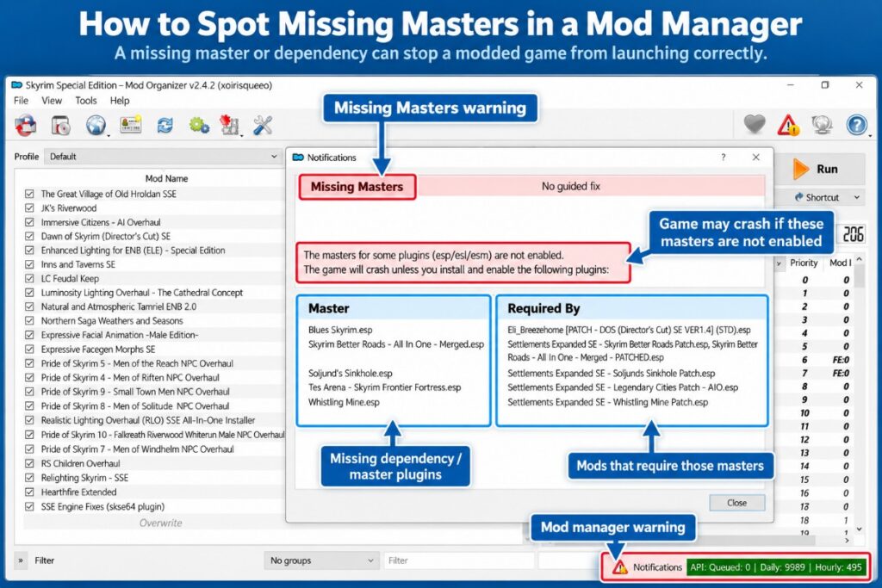Image resolution: width=882 pixels, height=588 pixels.
Task: Open the Tools puzzle piece icon
Action: [x=229, y=126]
